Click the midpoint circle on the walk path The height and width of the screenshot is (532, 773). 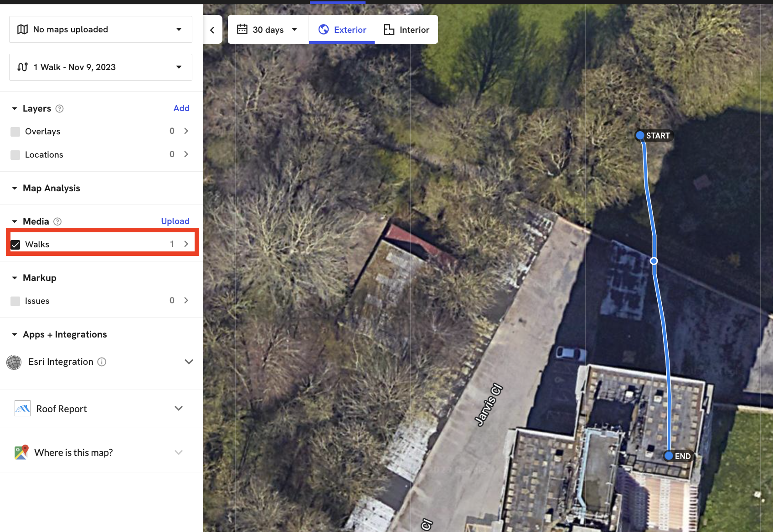[654, 261]
